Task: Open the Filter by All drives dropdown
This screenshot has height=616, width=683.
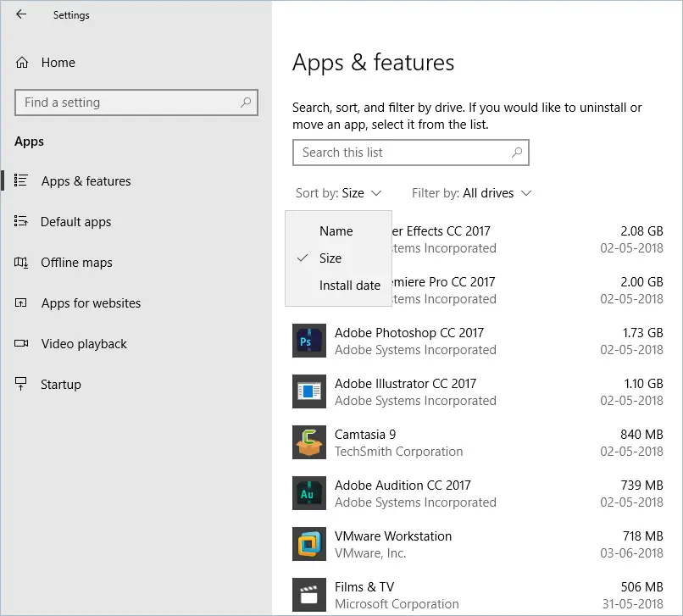Action: pyautogui.click(x=472, y=193)
